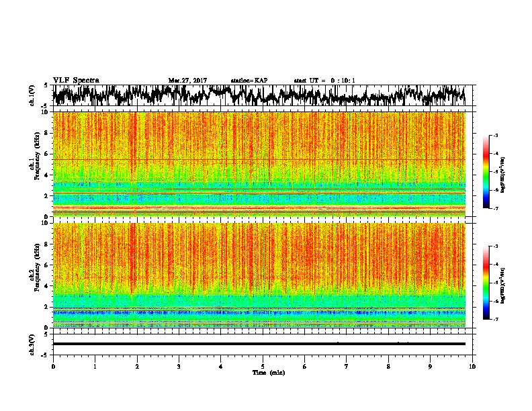The width and height of the screenshot is (532, 411).
Task: Click the ch.3 flat voltage trace
Action: (x=259, y=344)
